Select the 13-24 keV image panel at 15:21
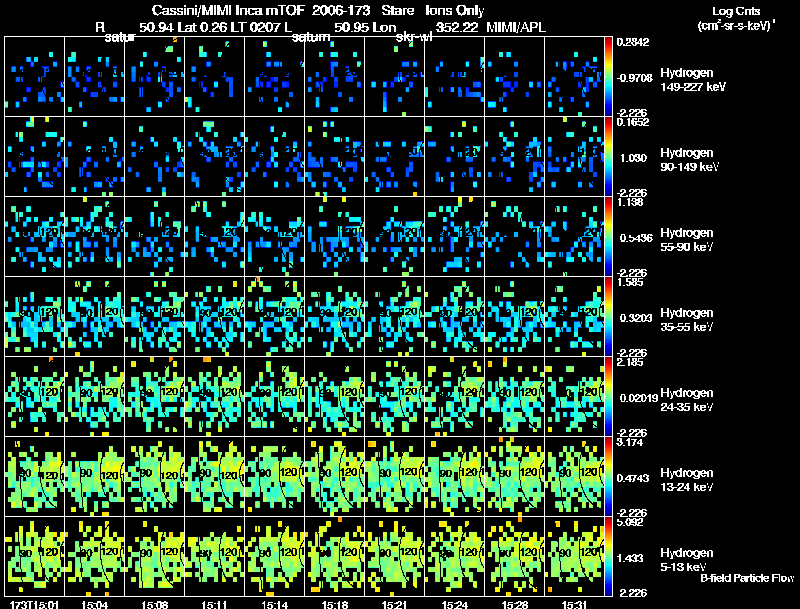 pyautogui.click(x=394, y=476)
